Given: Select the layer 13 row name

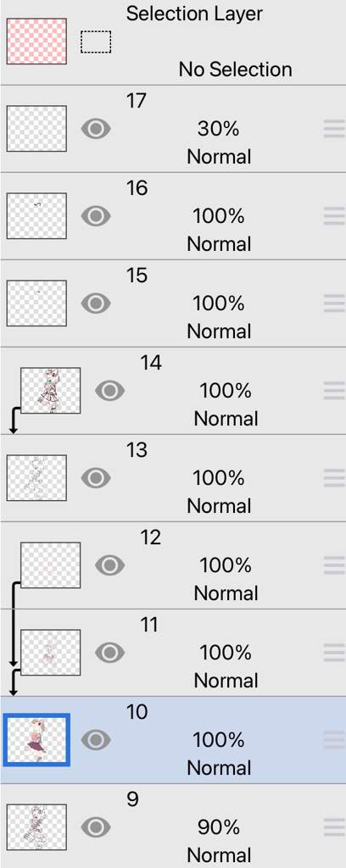Looking at the screenshot, I should tap(137, 450).
